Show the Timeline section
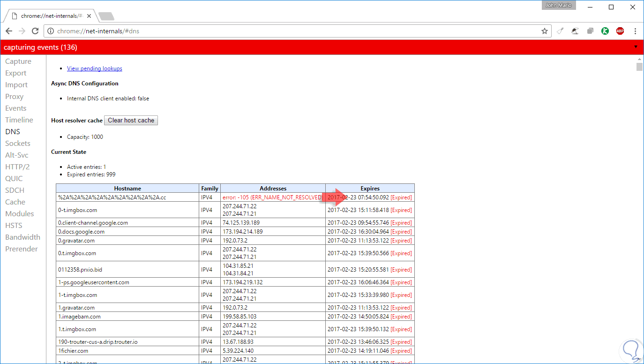Viewport: 644px width, 364px height. pyautogui.click(x=19, y=120)
